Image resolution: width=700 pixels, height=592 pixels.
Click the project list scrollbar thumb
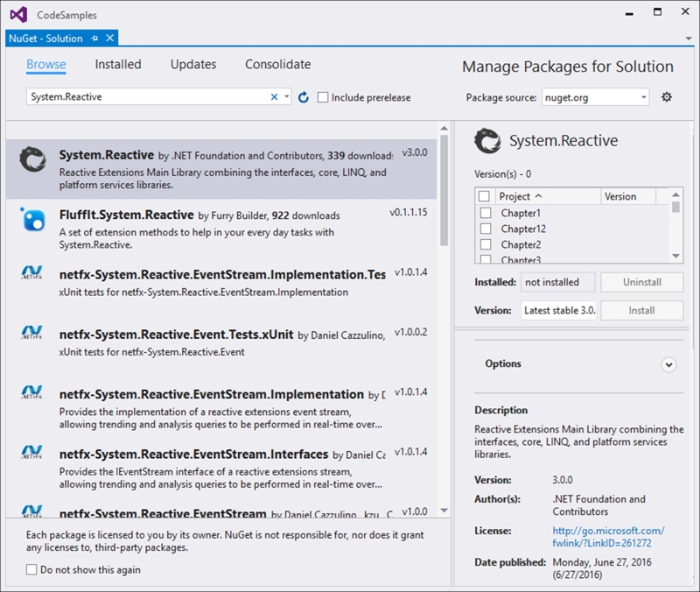point(675,207)
